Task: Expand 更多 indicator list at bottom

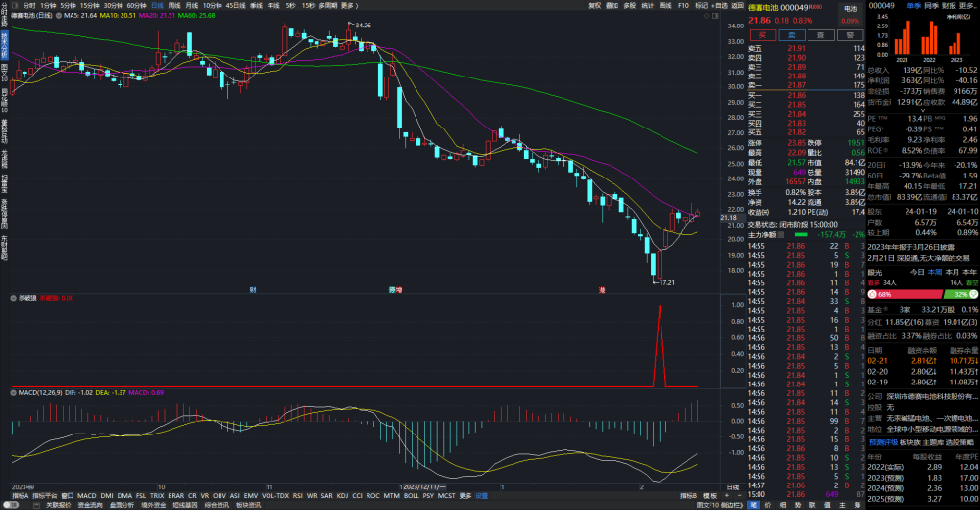Action: [465, 495]
